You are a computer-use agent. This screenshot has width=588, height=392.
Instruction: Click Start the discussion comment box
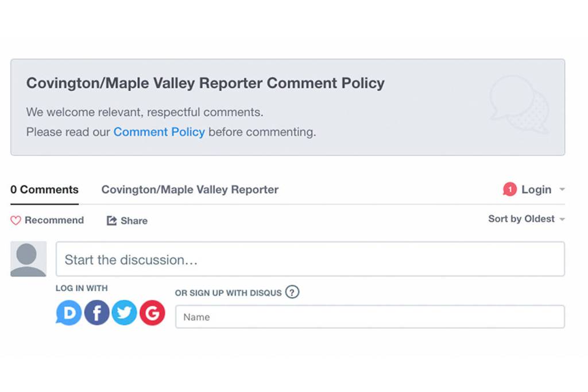pos(310,260)
